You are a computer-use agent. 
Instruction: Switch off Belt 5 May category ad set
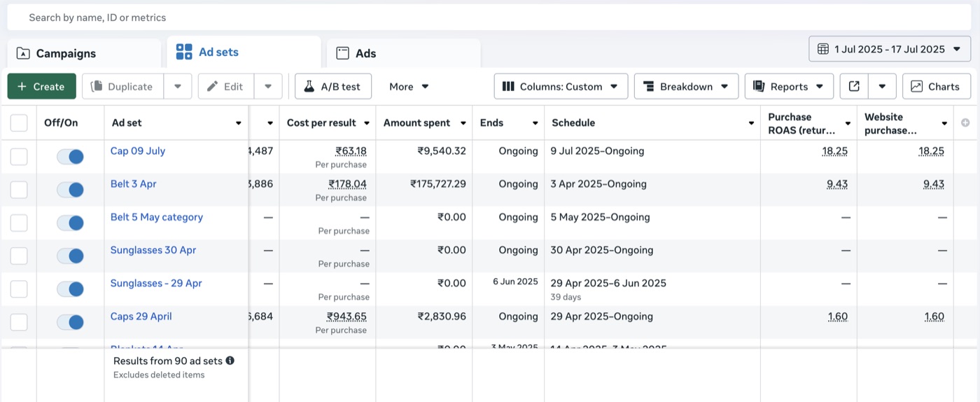pos(71,223)
